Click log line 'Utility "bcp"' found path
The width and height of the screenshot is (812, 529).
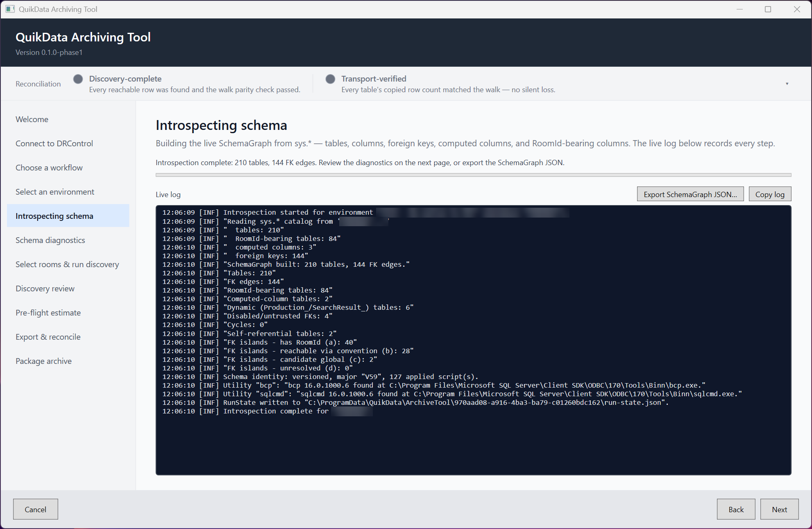434,385
